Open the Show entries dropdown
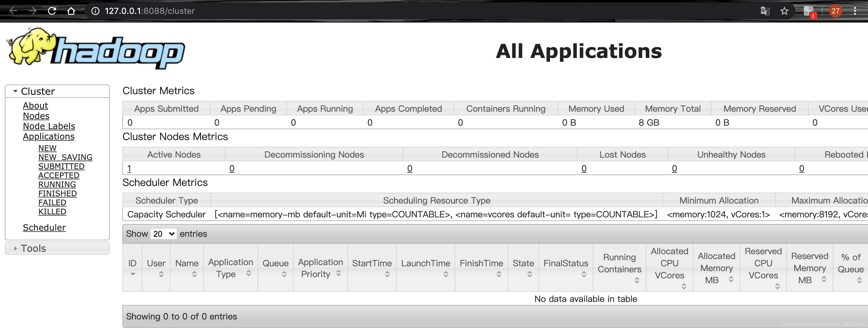The height and width of the screenshot is (330, 868). [x=163, y=233]
